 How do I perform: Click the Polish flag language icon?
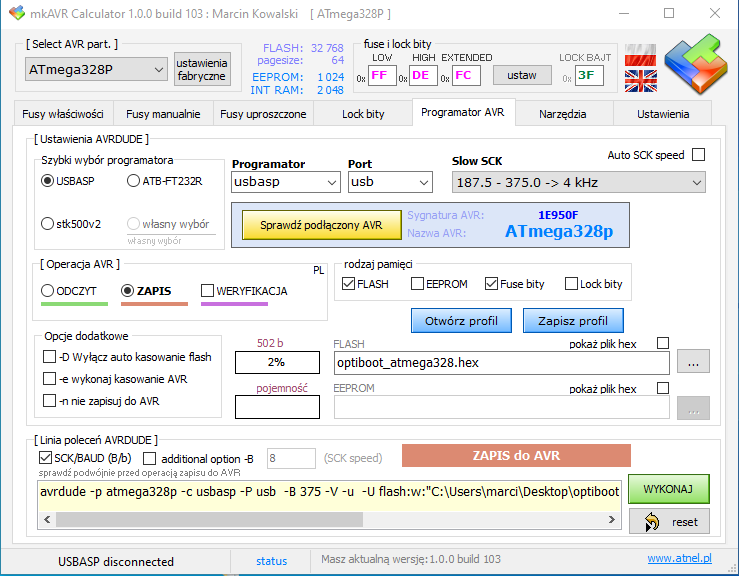(640, 55)
